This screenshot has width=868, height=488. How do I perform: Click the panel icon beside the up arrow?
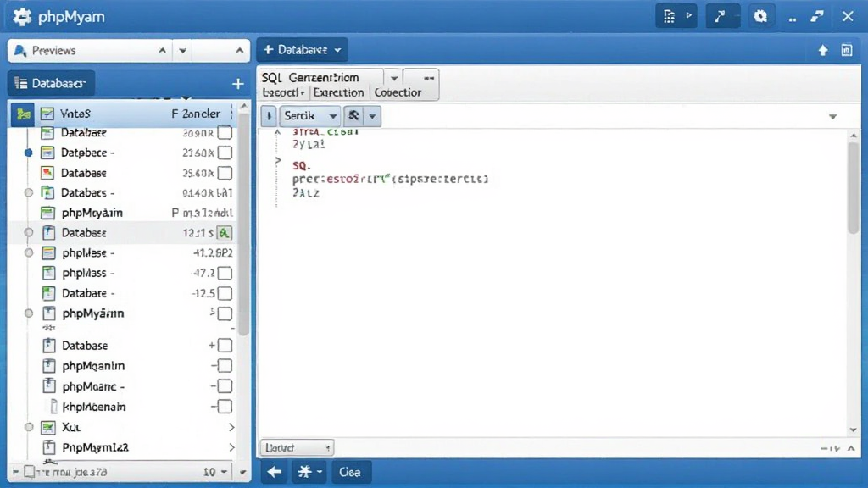pyautogui.click(x=847, y=50)
